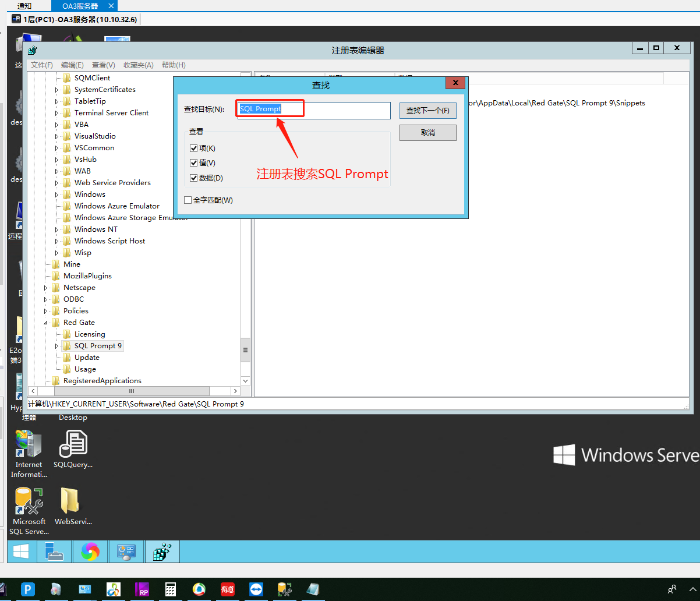Launch the red Youdao app in host taskbar
This screenshot has height=601, width=700.
(x=228, y=589)
